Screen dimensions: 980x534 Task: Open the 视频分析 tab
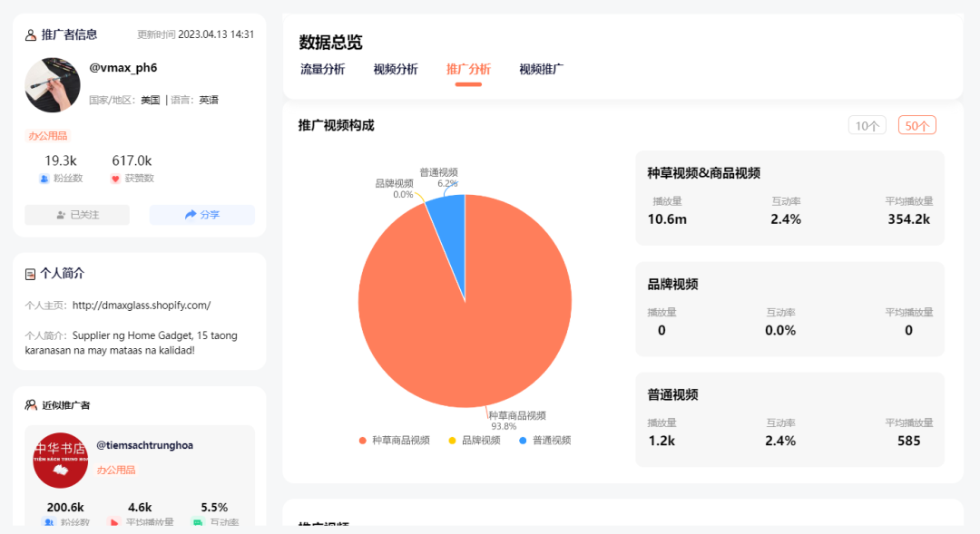396,70
